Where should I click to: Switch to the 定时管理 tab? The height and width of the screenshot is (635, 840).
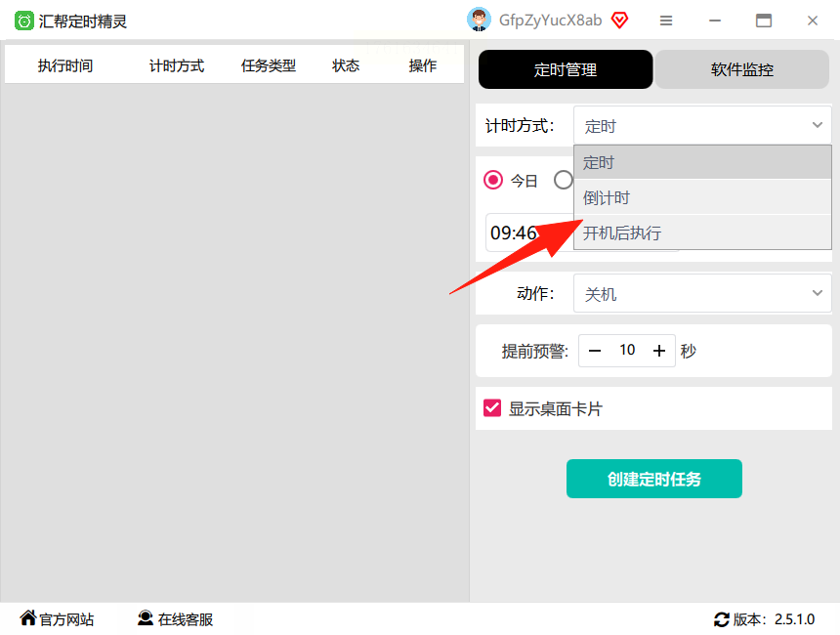566,69
